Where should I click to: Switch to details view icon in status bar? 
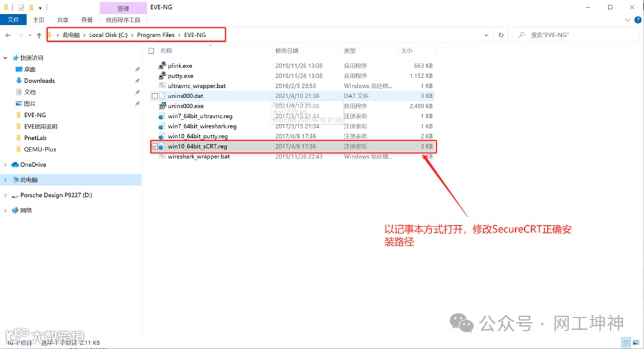[626, 343]
